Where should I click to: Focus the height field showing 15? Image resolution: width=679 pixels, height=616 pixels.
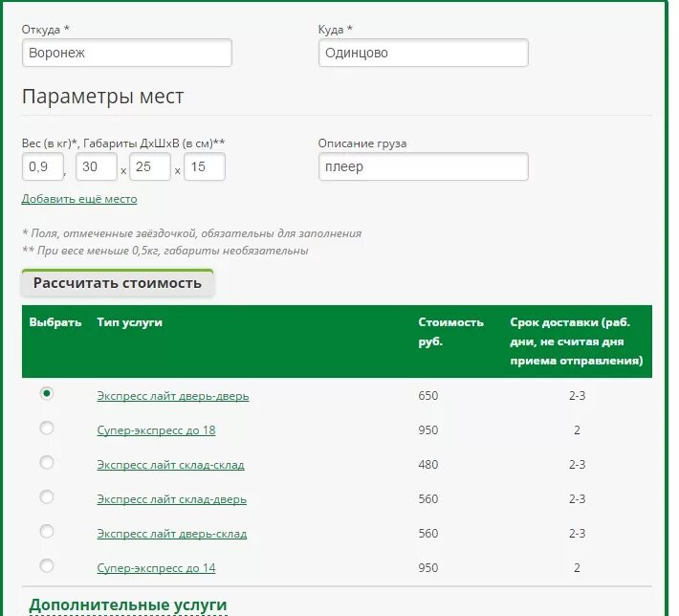[x=205, y=166]
